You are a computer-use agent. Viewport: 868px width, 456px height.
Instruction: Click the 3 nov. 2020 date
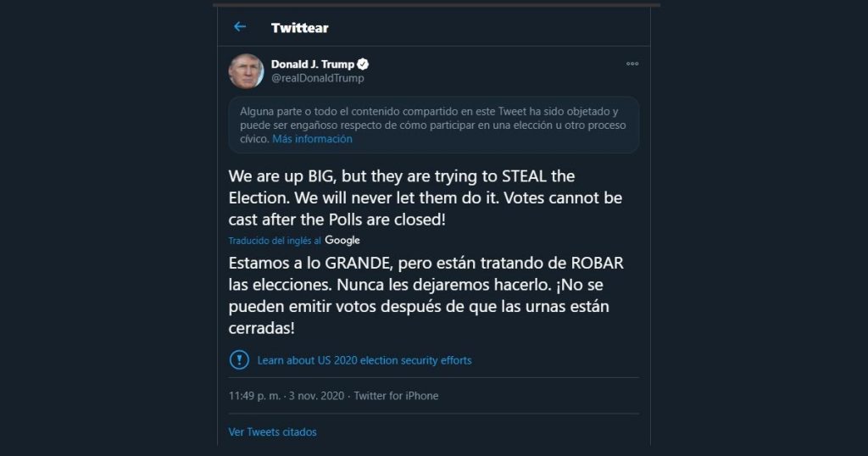point(315,396)
